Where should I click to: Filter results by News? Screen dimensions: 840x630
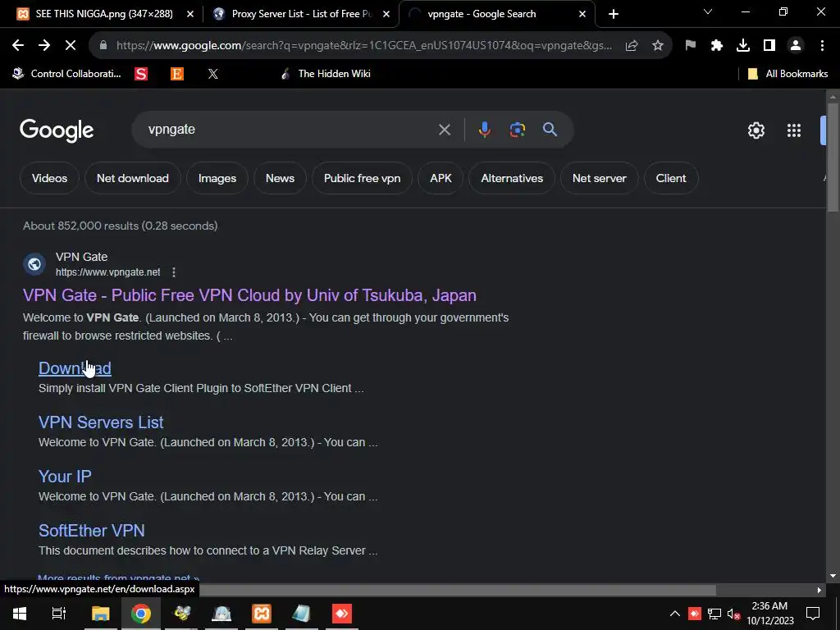pos(280,178)
